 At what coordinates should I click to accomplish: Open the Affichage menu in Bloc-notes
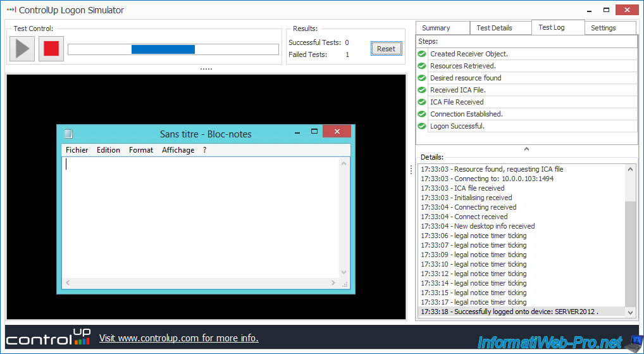178,150
